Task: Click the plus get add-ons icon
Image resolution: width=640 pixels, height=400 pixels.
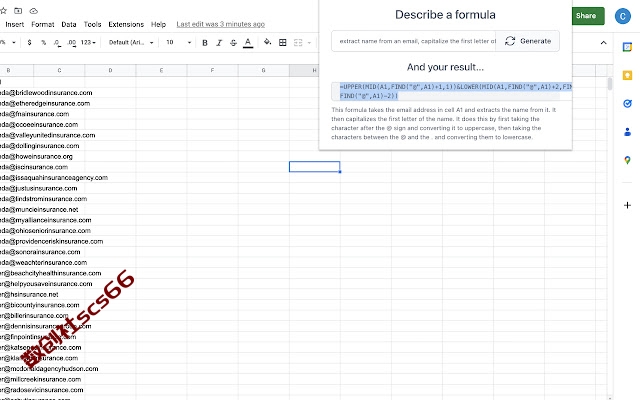Action: click(627, 205)
